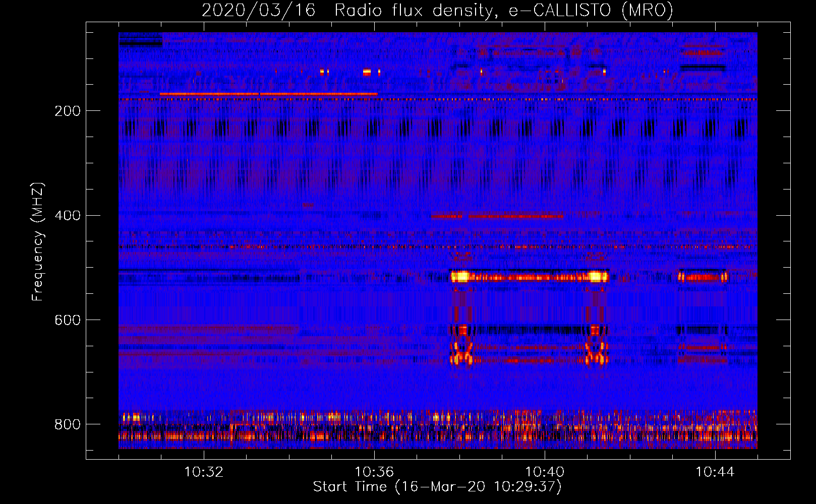The width and height of the screenshot is (816, 504).
Task: Click the '10:36' time tick label
Action: pos(374,472)
